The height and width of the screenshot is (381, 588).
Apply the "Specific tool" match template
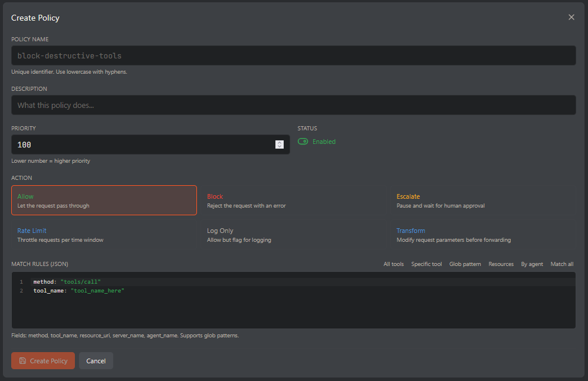point(426,264)
